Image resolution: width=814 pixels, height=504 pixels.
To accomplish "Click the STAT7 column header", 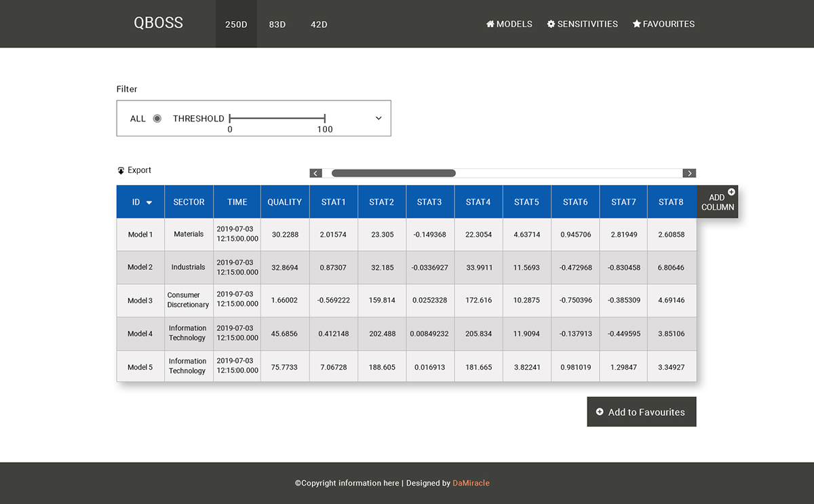I will (623, 202).
